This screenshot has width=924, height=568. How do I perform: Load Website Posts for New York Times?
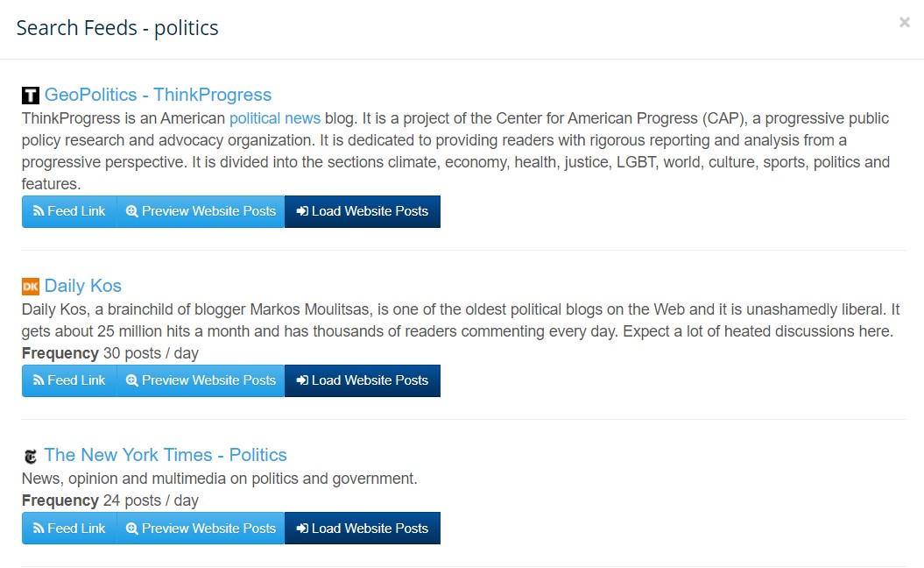(363, 529)
